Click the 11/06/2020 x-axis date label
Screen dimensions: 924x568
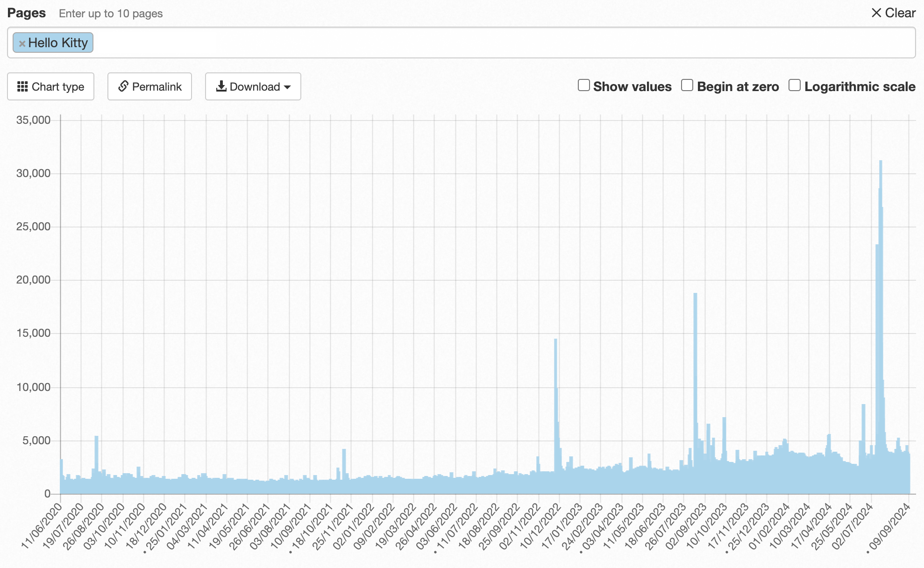coord(41,526)
